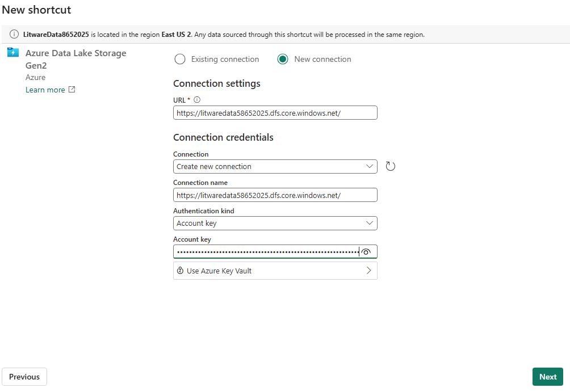The image size is (570, 392).
Task: Click the Authentication kind label
Action: [x=204, y=210]
